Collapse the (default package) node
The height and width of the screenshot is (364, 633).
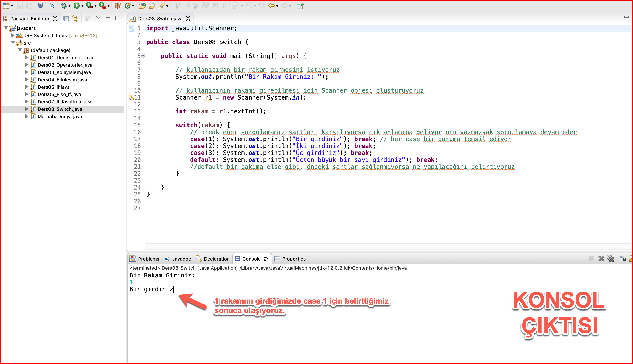[20, 50]
